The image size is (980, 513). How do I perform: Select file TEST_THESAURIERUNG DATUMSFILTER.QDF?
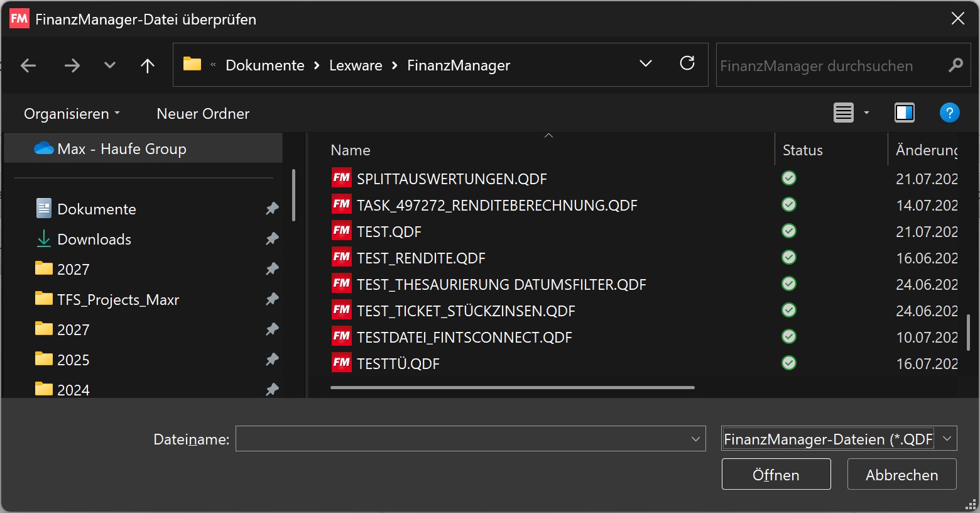coord(501,284)
